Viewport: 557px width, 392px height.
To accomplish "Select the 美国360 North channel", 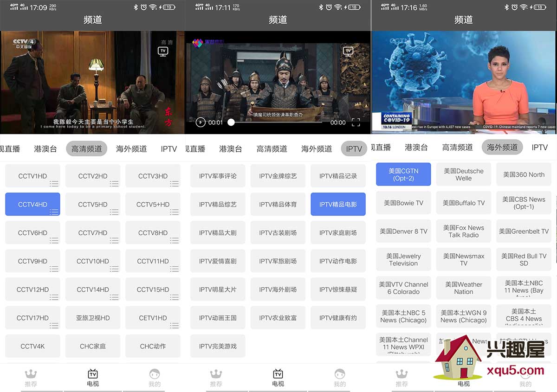I will pos(524,174).
